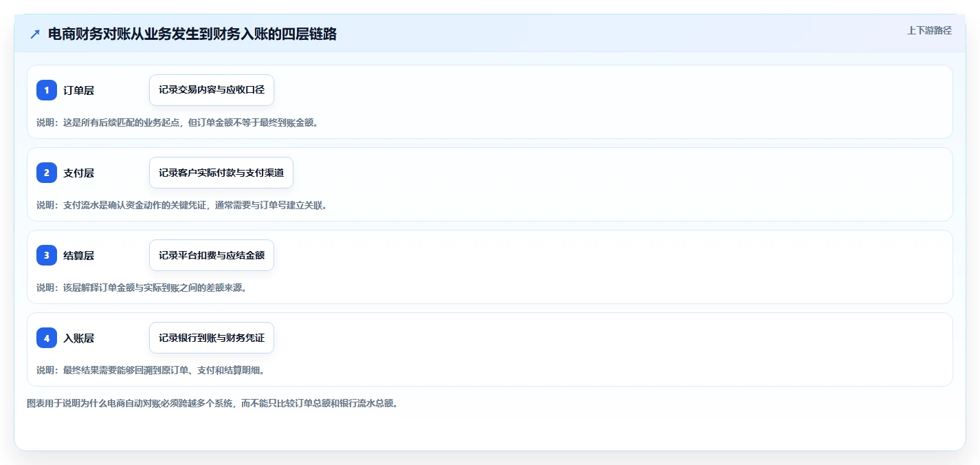Select the 记录客户实际付款与支付渠道 box
Screen dimensions: 980x465
(x=221, y=173)
